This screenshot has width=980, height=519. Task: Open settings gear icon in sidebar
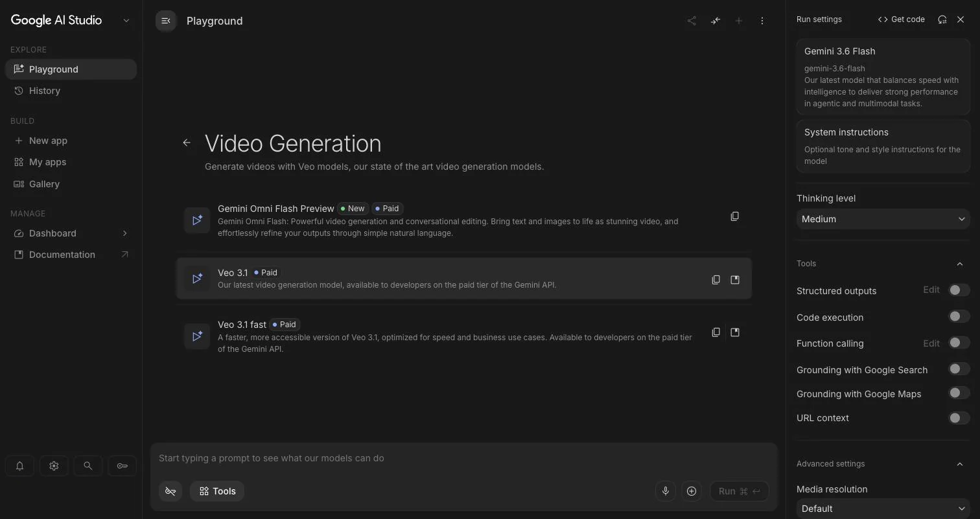(54, 466)
